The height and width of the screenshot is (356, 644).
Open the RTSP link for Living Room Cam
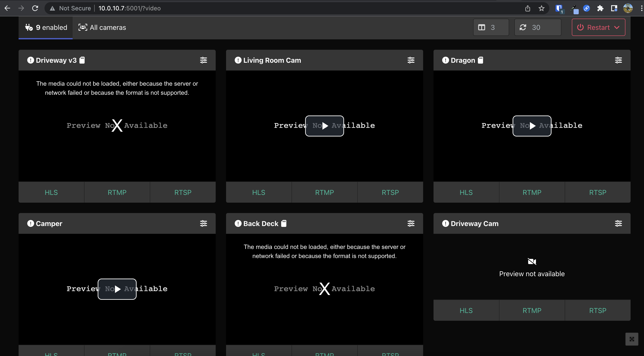[x=390, y=192]
